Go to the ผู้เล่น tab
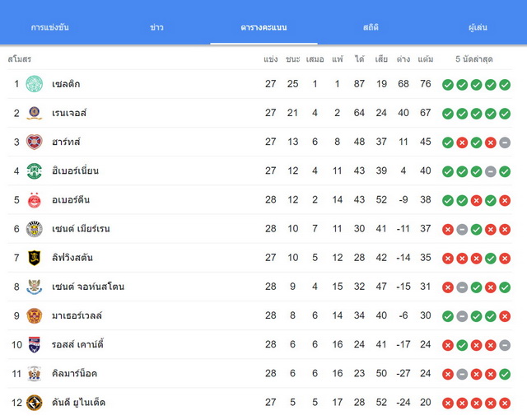The width and height of the screenshot is (527, 420). click(478, 27)
